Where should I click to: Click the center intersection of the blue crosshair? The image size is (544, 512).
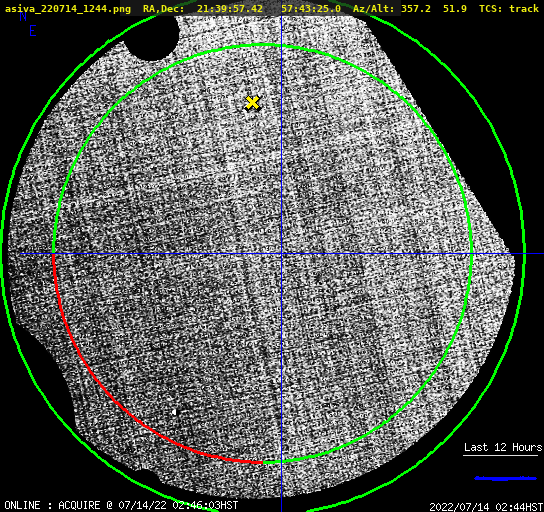[x=281, y=254]
